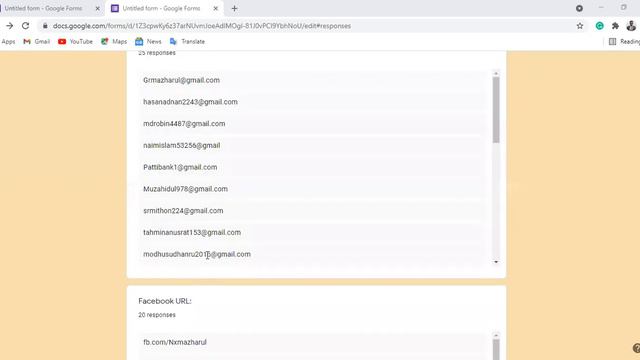Switch to the first Untitled form tab

43,8
